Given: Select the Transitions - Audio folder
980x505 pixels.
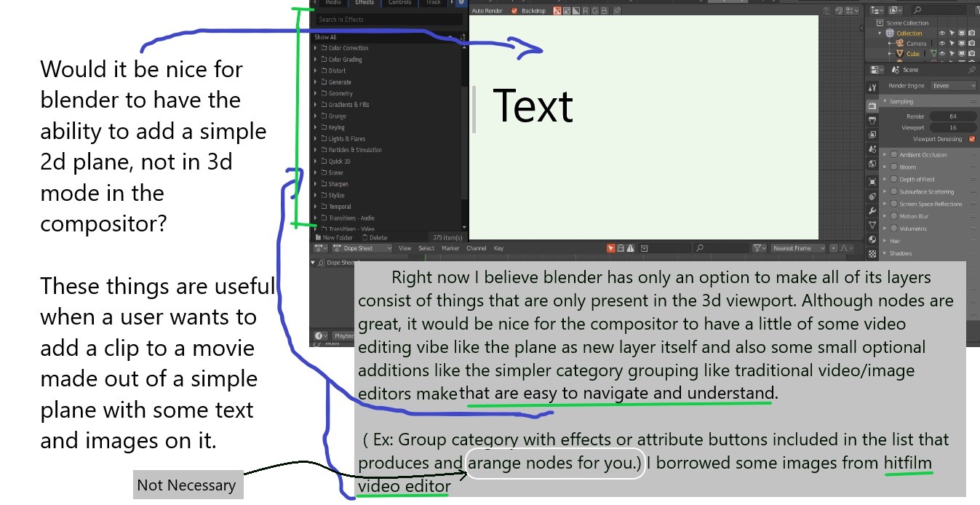Looking at the screenshot, I should pos(388,218).
